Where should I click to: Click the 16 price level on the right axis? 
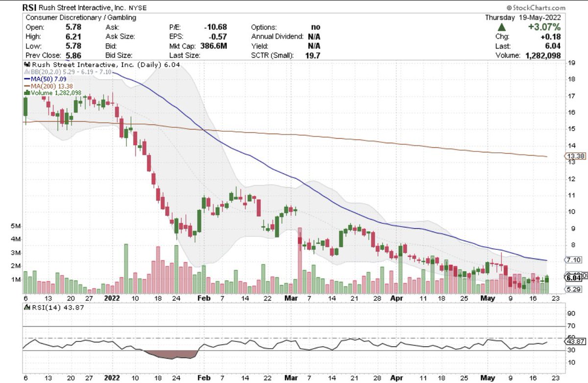(x=571, y=112)
